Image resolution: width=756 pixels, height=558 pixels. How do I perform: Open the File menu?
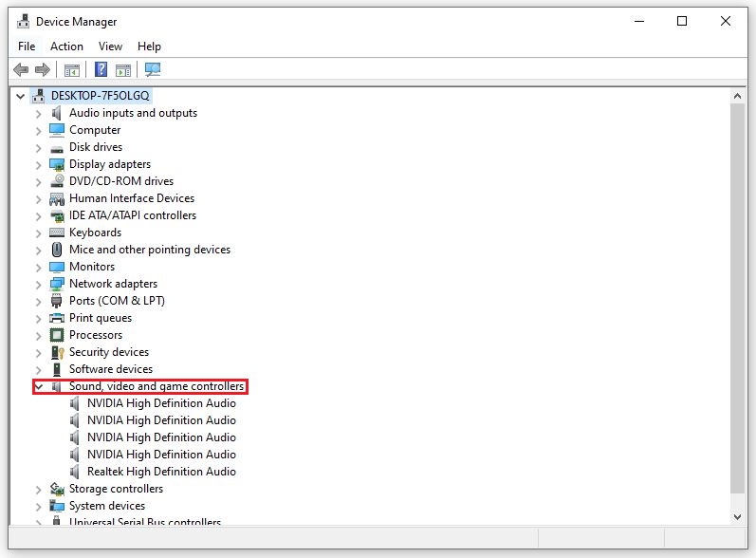[27, 46]
